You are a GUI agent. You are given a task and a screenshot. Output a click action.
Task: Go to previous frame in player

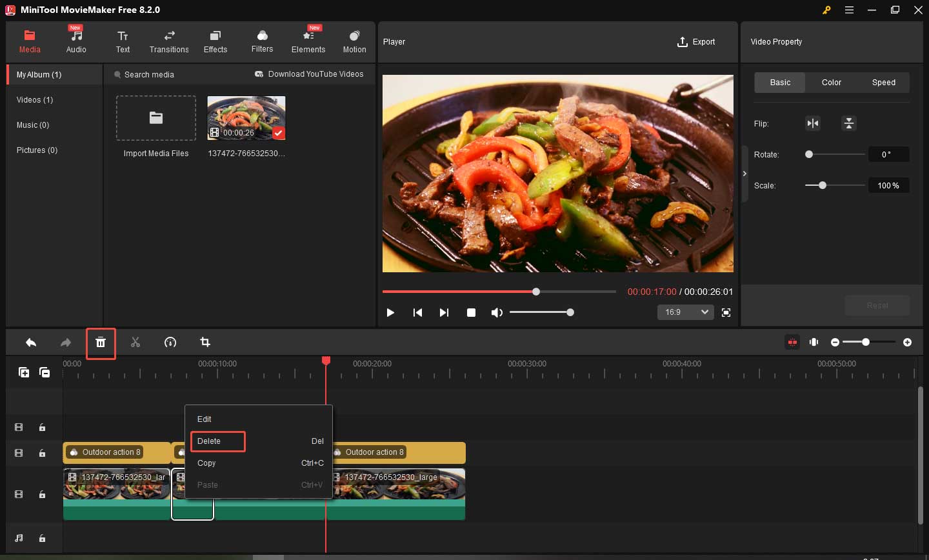(417, 312)
